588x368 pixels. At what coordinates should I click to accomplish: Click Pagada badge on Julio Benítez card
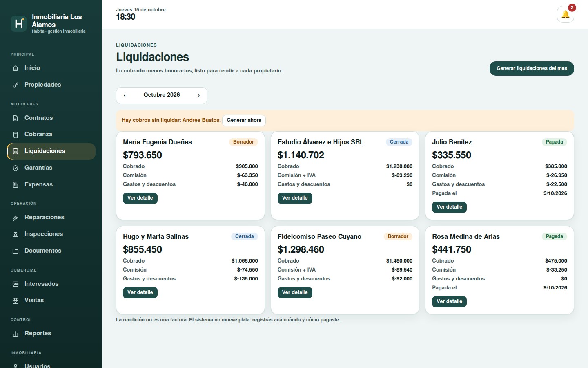555,142
